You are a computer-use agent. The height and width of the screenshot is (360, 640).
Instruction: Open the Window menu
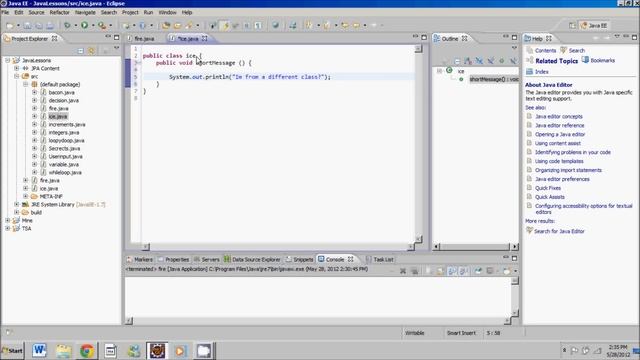tap(167, 13)
